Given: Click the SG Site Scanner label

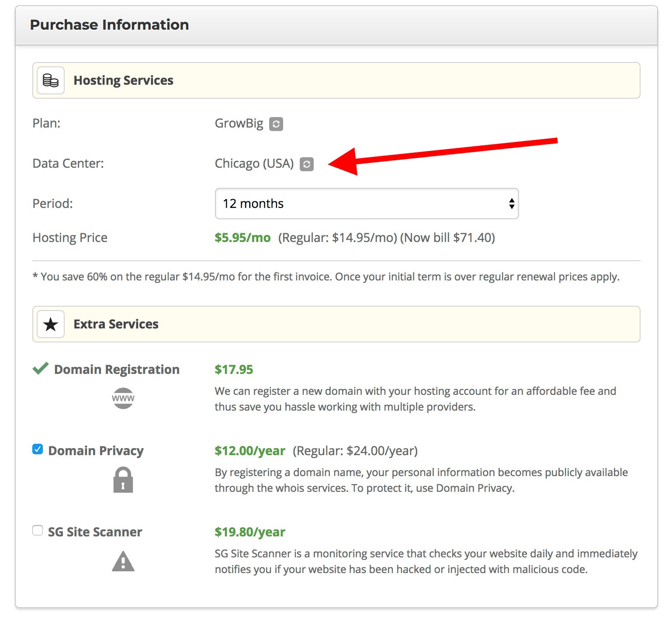Looking at the screenshot, I should point(95,532).
